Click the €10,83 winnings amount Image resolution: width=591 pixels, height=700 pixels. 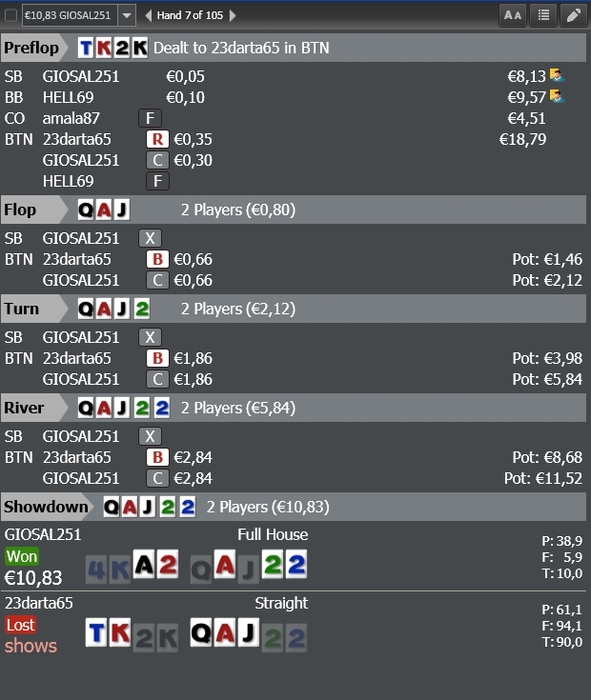tap(33, 578)
